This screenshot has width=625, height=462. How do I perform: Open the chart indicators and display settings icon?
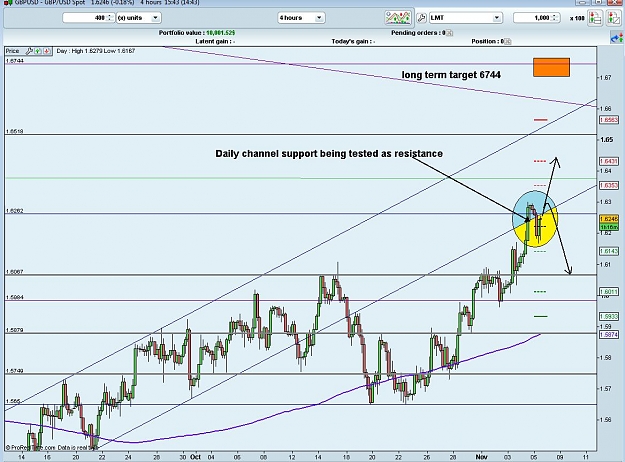coord(398,18)
